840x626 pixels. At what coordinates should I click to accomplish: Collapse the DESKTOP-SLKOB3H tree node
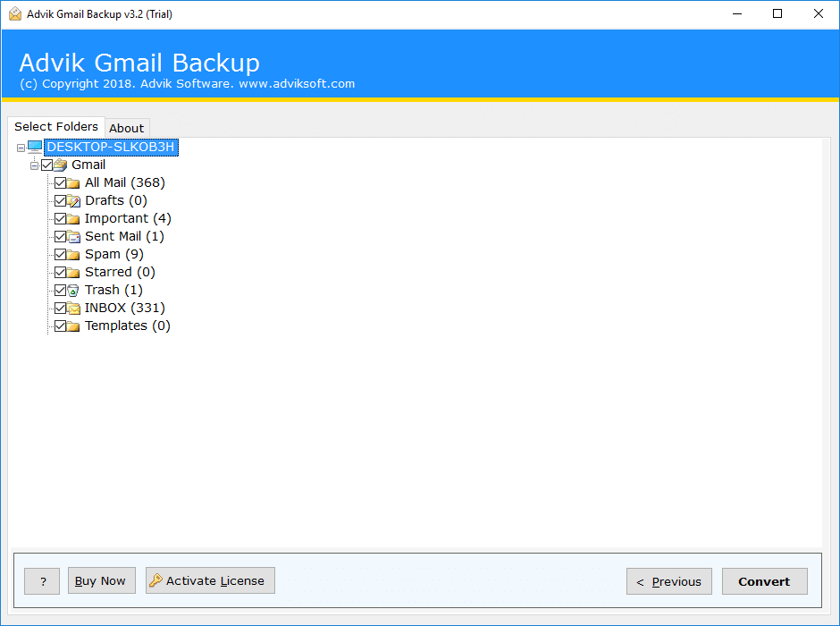point(21,147)
